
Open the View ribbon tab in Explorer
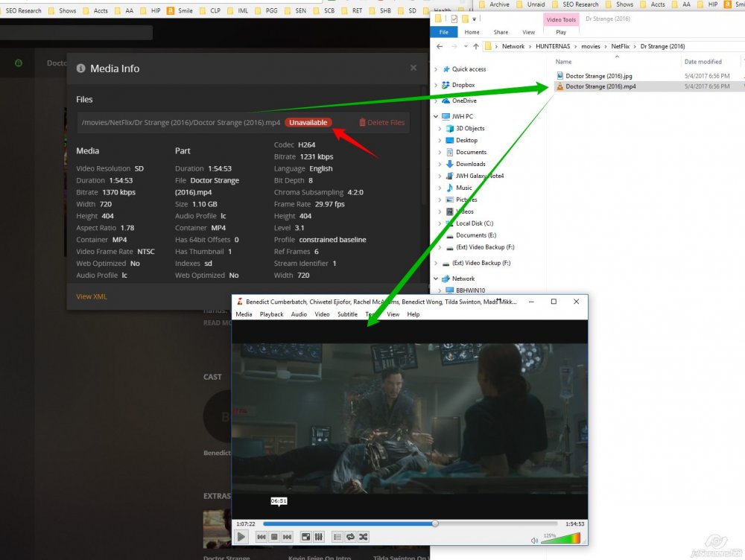tap(528, 32)
